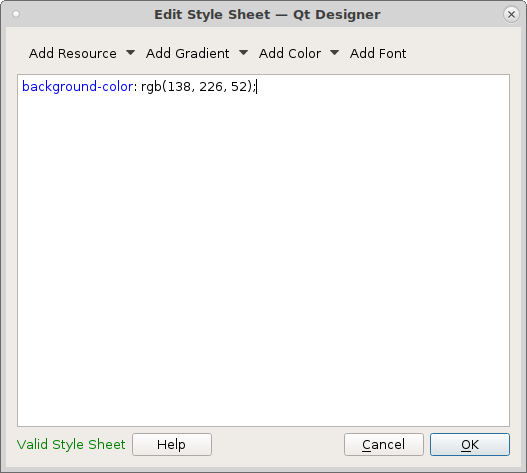Image resolution: width=527 pixels, height=473 pixels.
Task: Open the Add Font dialog
Action: (378, 53)
